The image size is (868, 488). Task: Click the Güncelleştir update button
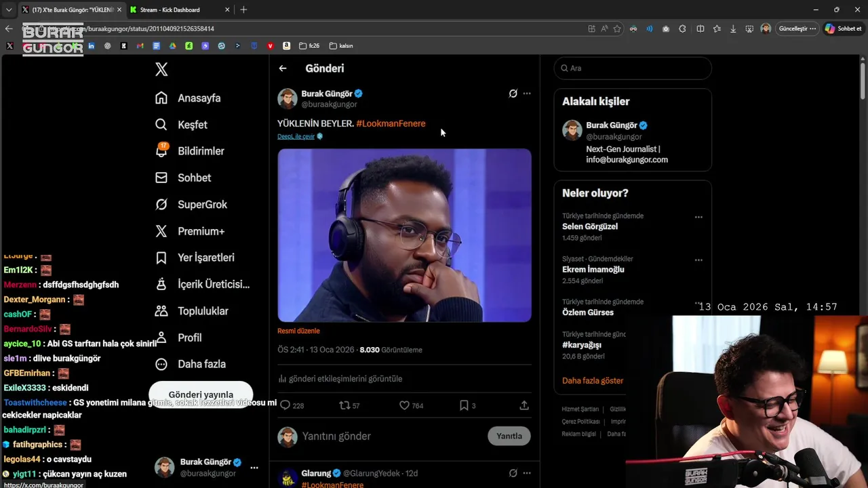pos(797,28)
